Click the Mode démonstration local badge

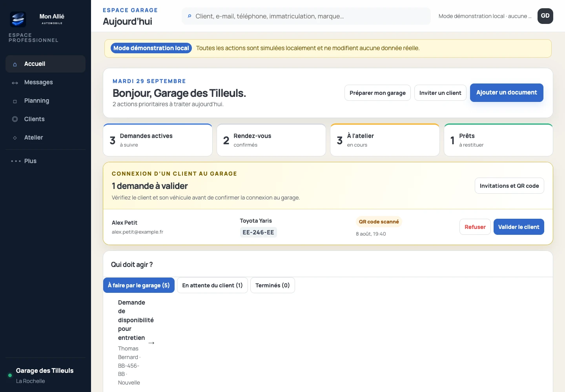tap(151, 48)
